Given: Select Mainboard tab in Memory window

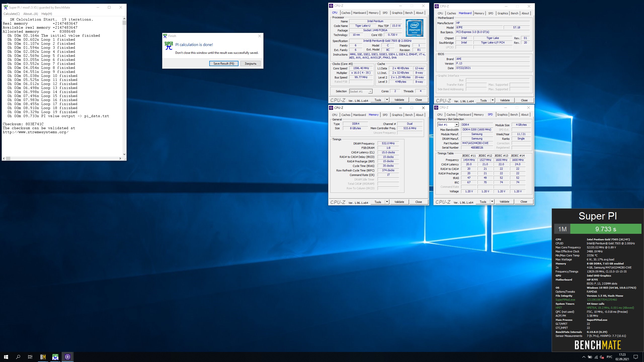Looking at the screenshot, I should [x=359, y=115].
